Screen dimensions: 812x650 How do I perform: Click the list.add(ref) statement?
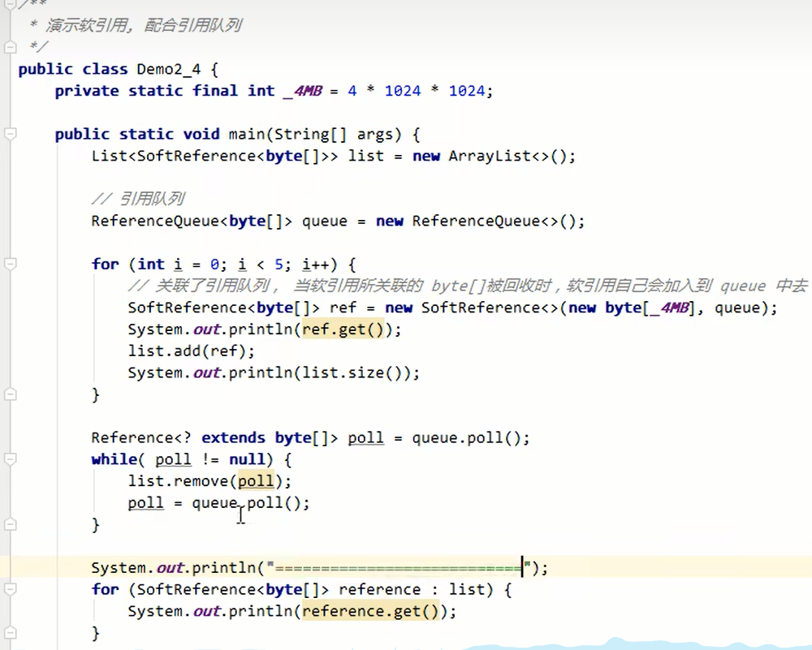(x=191, y=351)
